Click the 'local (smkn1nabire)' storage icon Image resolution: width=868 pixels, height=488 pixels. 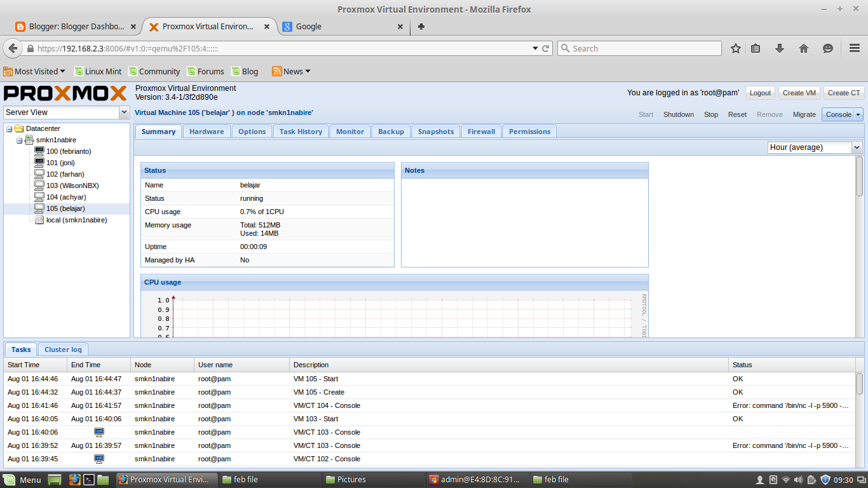coord(39,220)
